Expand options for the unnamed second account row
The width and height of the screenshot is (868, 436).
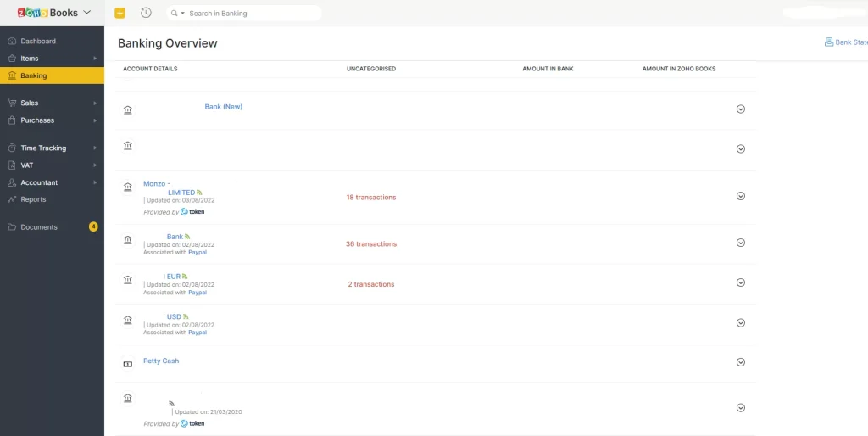(x=741, y=149)
